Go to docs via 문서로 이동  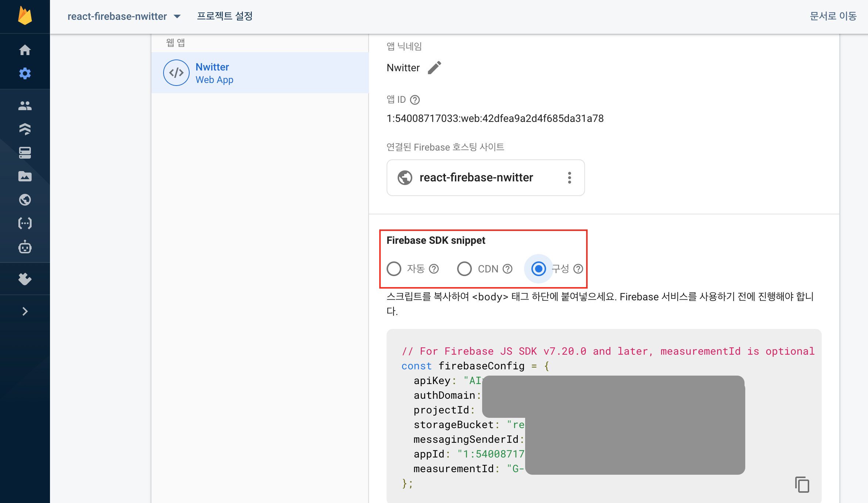click(833, 16)
